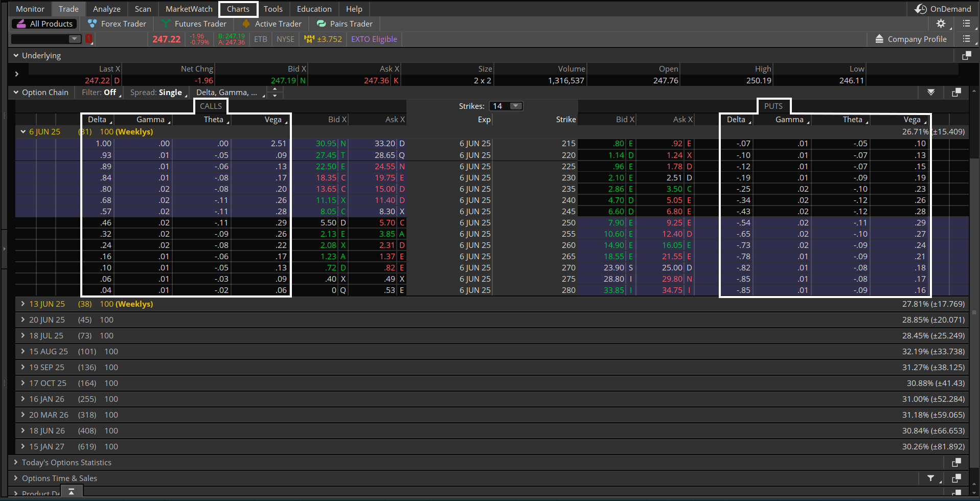Select the Forex Trader tool
This screenshot has width=980, height=501.
coord(117,24)
